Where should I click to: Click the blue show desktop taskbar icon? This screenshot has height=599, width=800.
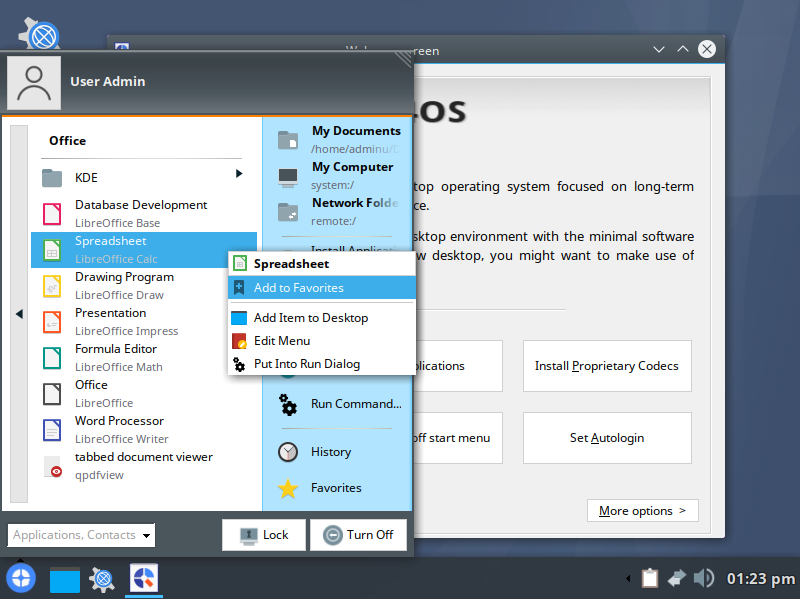pyautogui.click(x=65, y=580)
